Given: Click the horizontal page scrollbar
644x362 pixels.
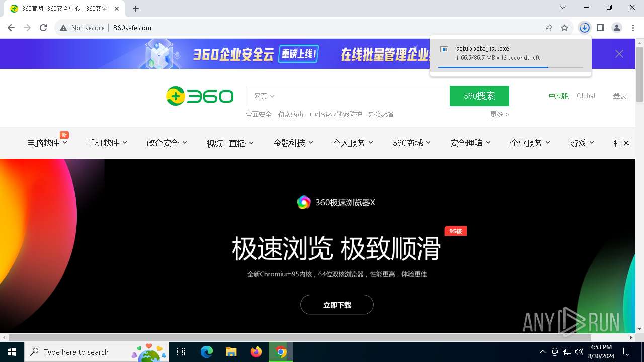Looking at the screenshot, I should tap(299, 337).
